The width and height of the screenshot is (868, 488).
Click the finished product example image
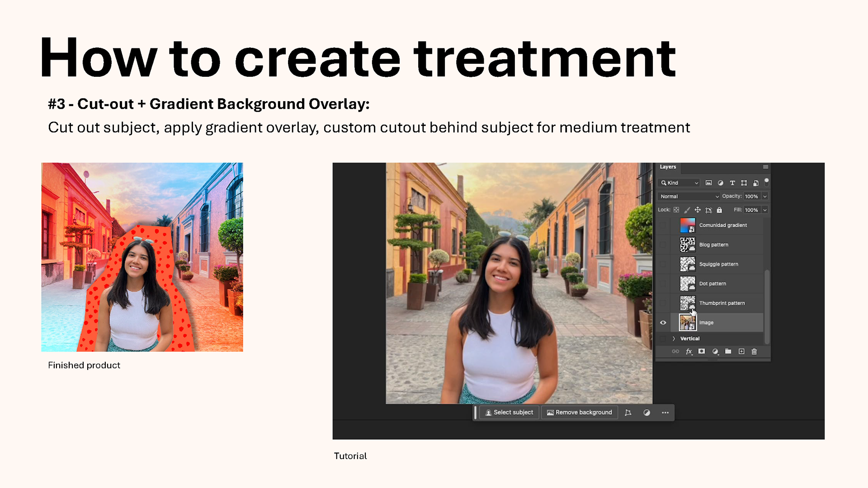pyautogui.click(x=142, y=257)
